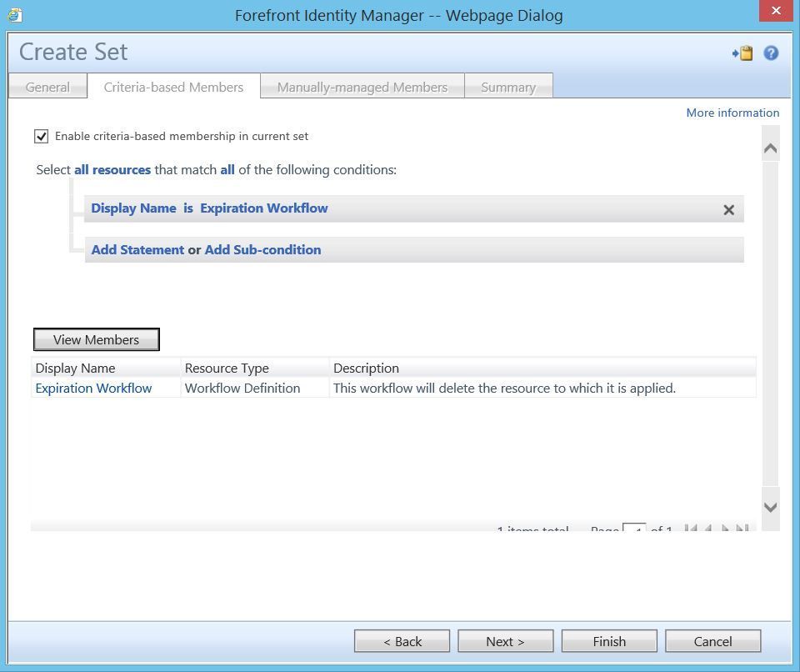Cancel the Create Set dialog
This screenshot has height=672, width=800.
(712, 641)
